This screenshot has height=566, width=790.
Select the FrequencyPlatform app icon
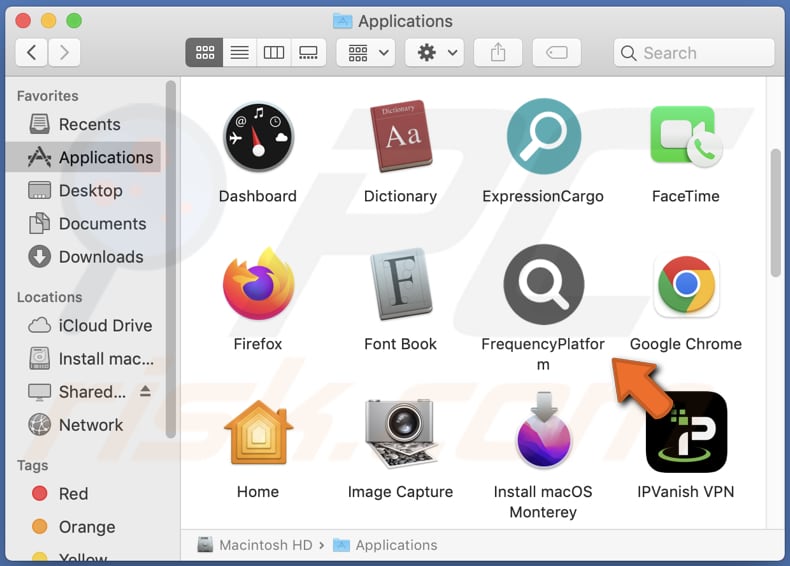click(x=544, y=284)
